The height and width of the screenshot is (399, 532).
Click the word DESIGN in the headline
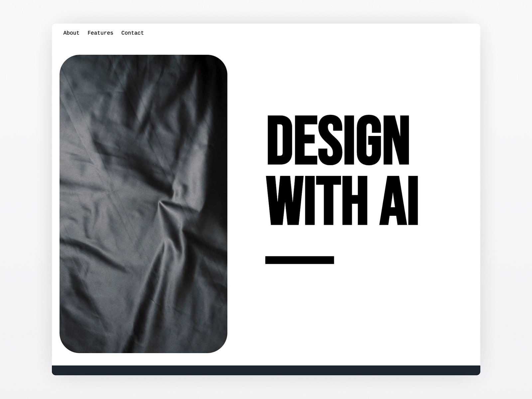337,140
